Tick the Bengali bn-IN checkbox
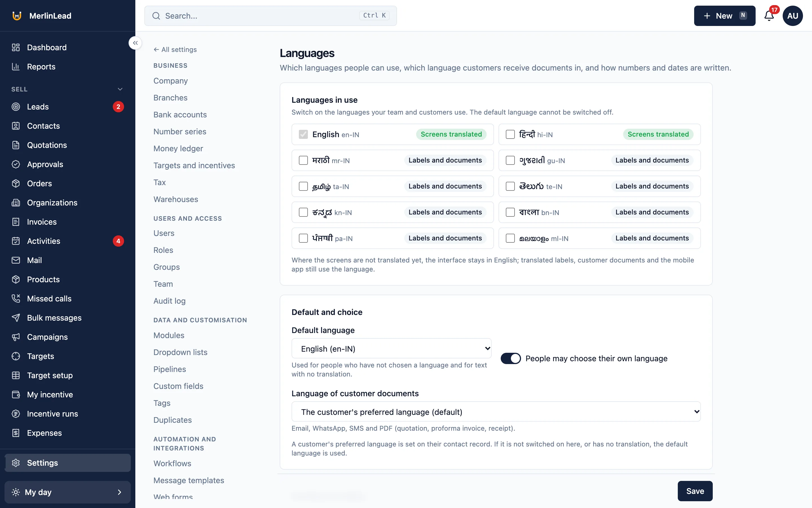The height and width of the screenshot is (508, 812). [x=510, y=212]
